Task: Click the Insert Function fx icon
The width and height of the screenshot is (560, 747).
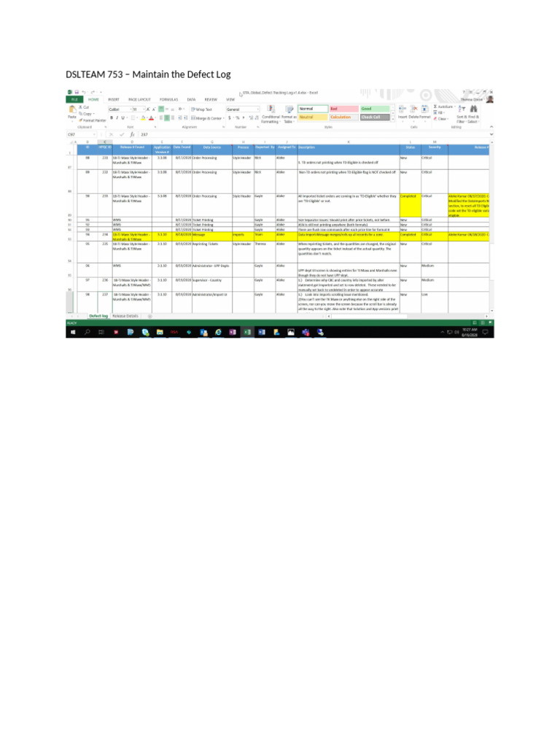Action: (x=133, y=134)
